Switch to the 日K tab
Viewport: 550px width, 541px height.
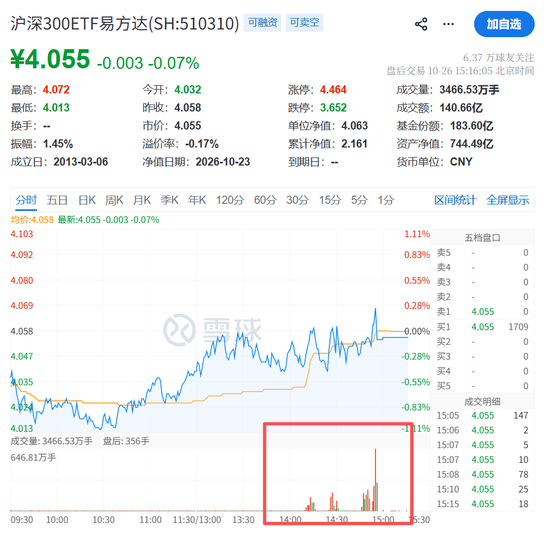click(87, 200)
